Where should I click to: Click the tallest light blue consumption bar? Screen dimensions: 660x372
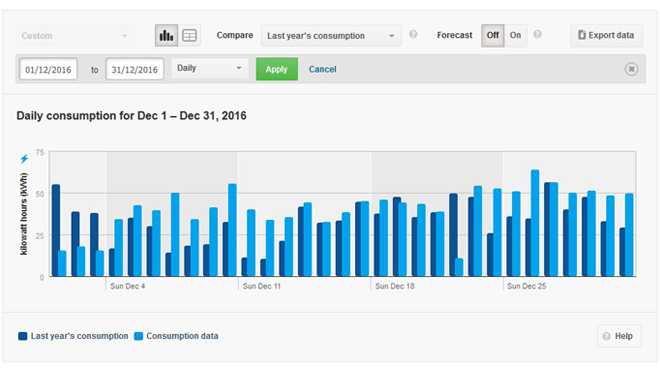point(535,223)
